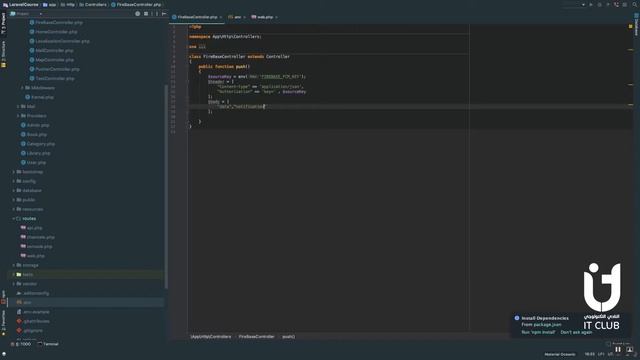Expand the folded use statements line
The image size is (640, 360).
[x=202, y=47]
